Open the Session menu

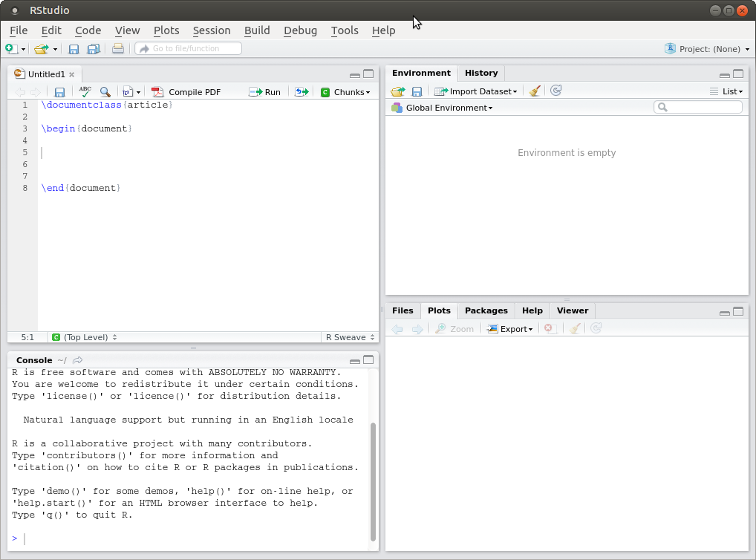[x=212, y=30]
